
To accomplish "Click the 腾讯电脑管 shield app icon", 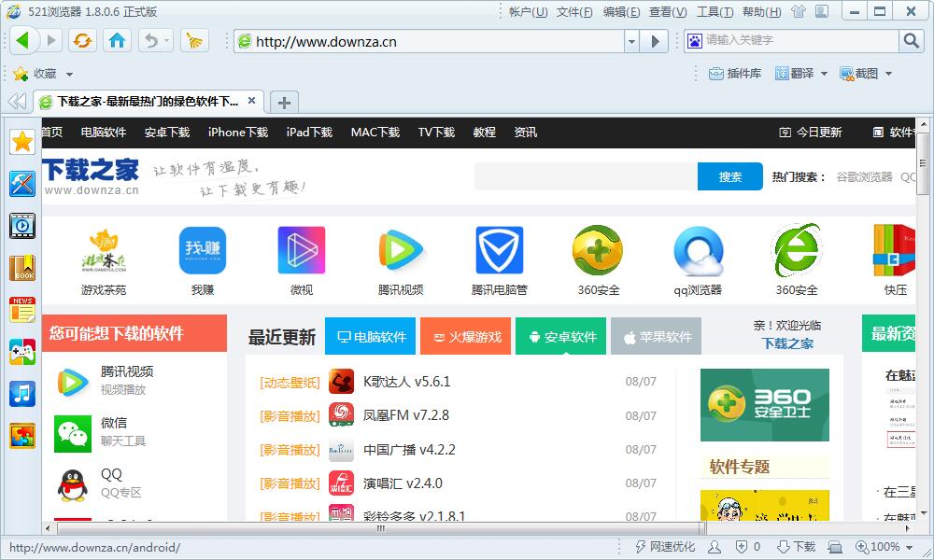I will coord(499,250).
